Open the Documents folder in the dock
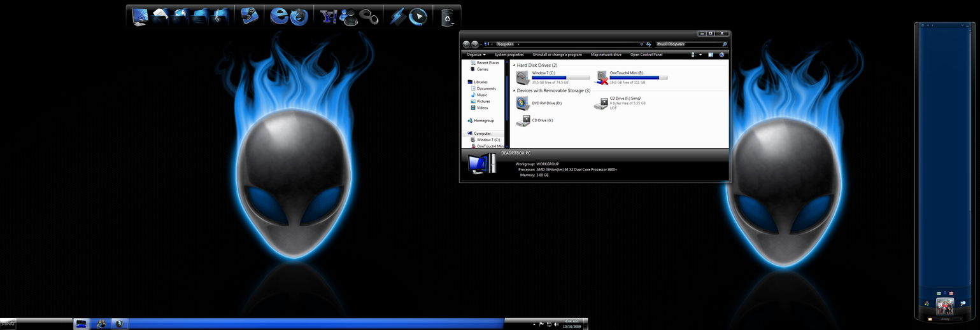The image size is (980, 330). (x=160, y=16)
